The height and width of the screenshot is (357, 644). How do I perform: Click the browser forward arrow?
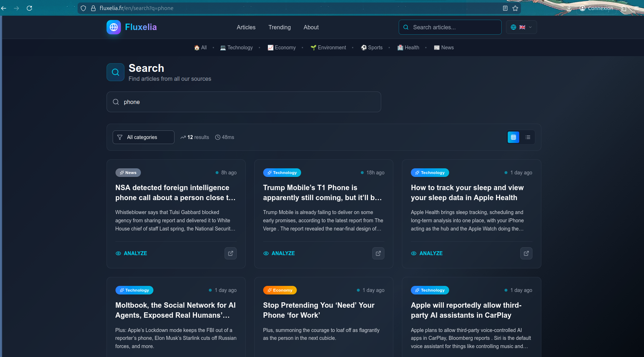[16, 8]
